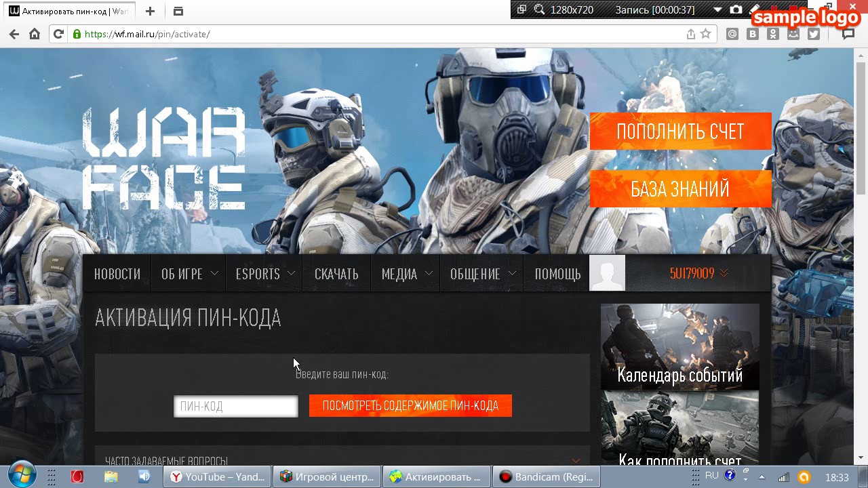868x488 pixels.
Task: Open the file explorer taskbar icon
Action: click(x=111, y=476)
